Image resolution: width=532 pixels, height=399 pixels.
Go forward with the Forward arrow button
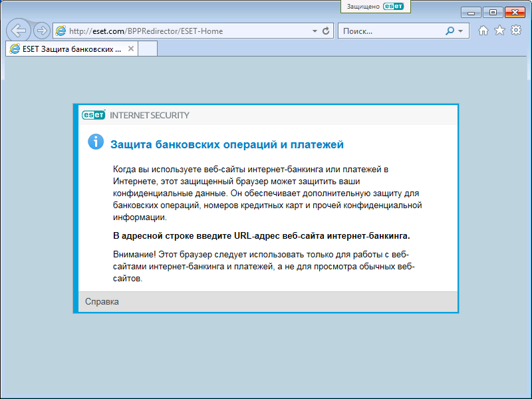coord(42,31)
